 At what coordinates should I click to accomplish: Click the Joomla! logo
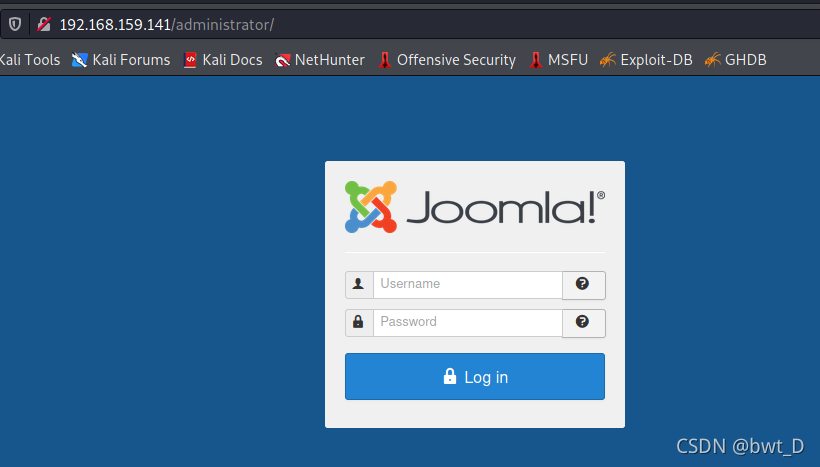tap(475, 207)
